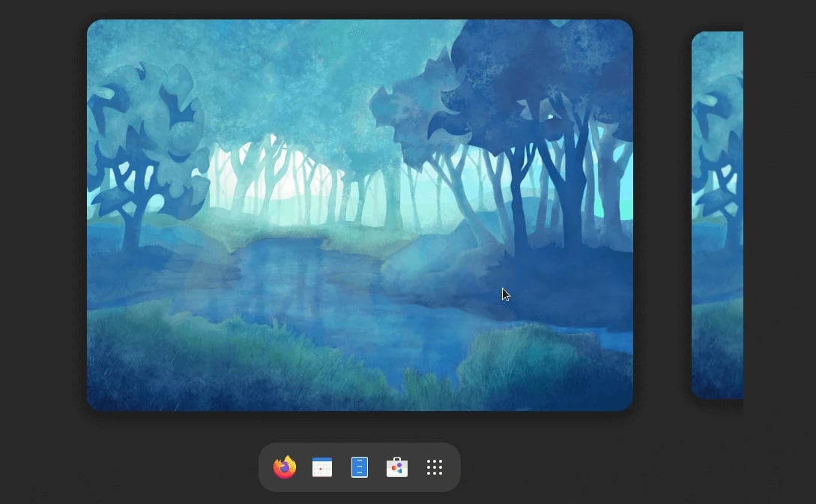
Task: Open the Files cabinet icon in the dash
Action: pyautogui.click(x=360, y=467)
